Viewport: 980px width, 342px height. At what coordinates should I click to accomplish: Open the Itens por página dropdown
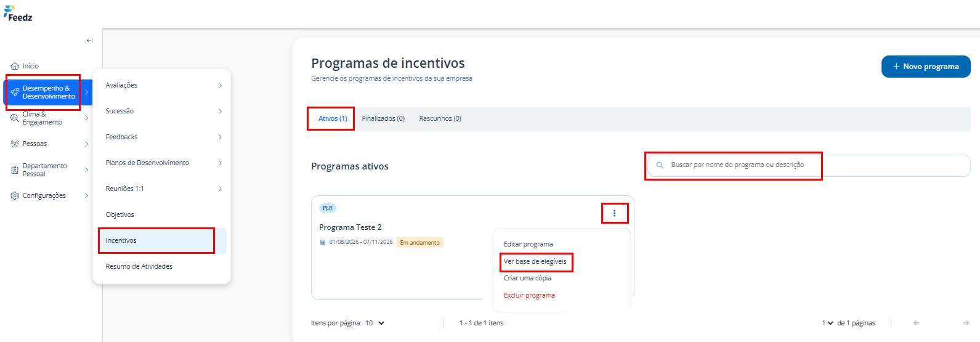pos(375,323)
